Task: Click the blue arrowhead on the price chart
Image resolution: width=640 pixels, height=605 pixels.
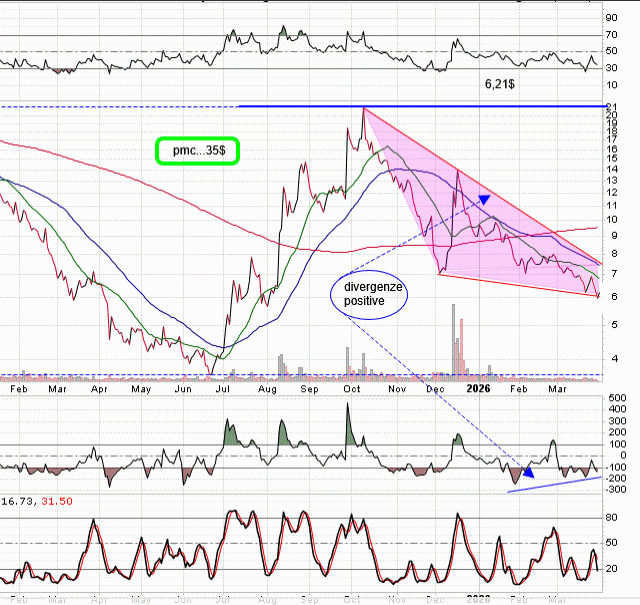Action: 484,199
